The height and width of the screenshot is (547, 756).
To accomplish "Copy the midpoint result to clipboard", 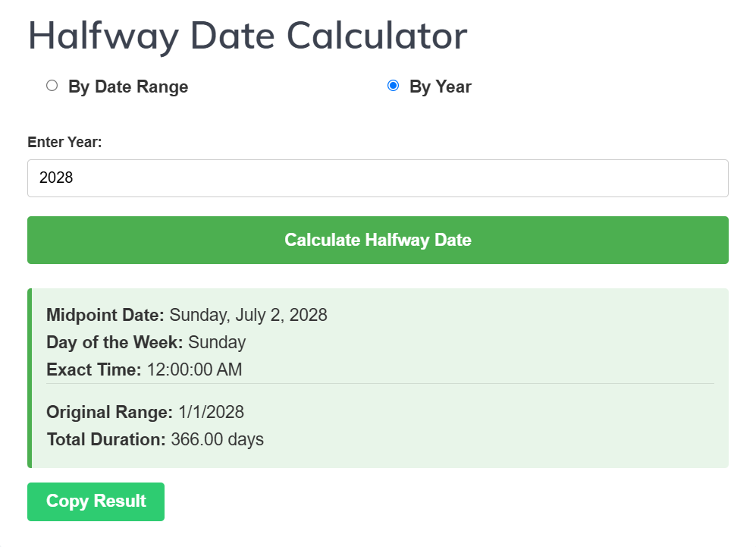I will 96,501.
